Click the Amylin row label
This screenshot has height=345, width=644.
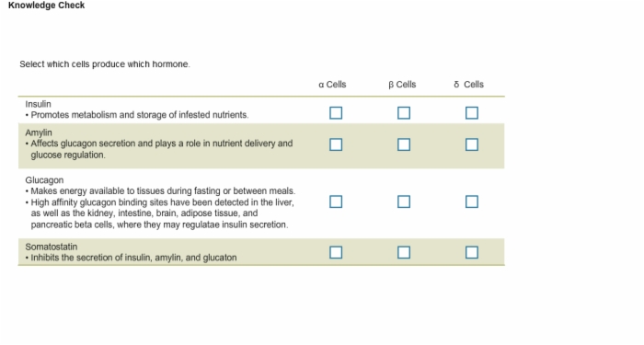pyautogui.click(x=39, y=132)
